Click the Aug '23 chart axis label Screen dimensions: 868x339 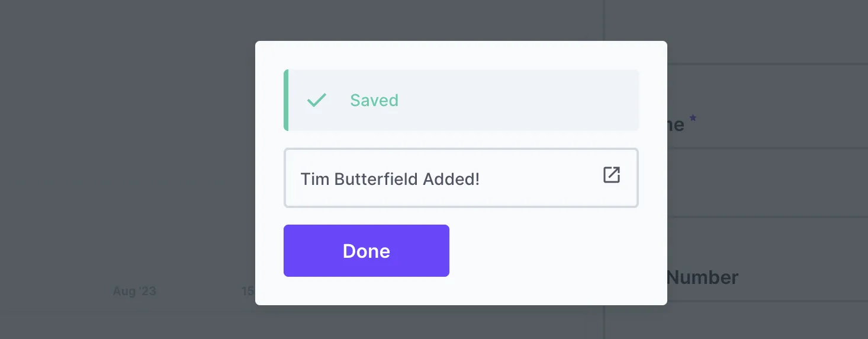tap(134, 291)
